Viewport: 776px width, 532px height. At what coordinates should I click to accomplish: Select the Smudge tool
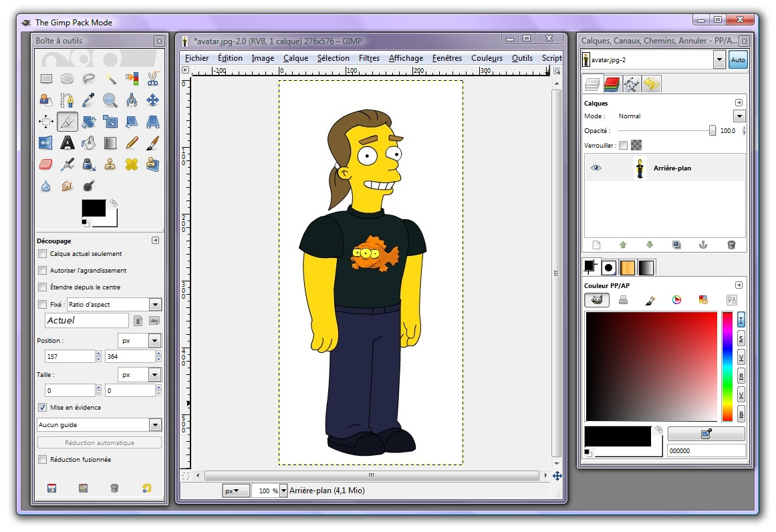click(x=68, y=186)
